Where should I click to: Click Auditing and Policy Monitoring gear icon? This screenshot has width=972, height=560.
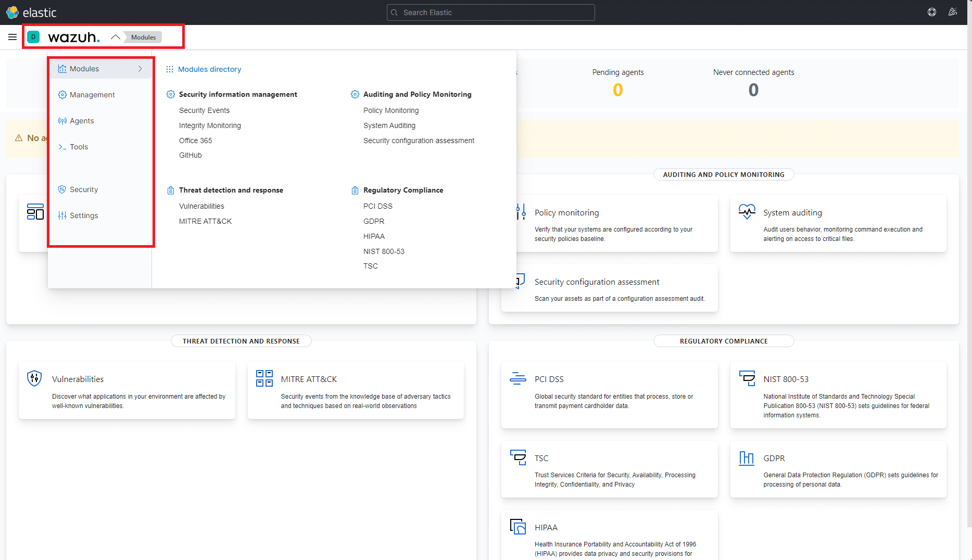355,94
